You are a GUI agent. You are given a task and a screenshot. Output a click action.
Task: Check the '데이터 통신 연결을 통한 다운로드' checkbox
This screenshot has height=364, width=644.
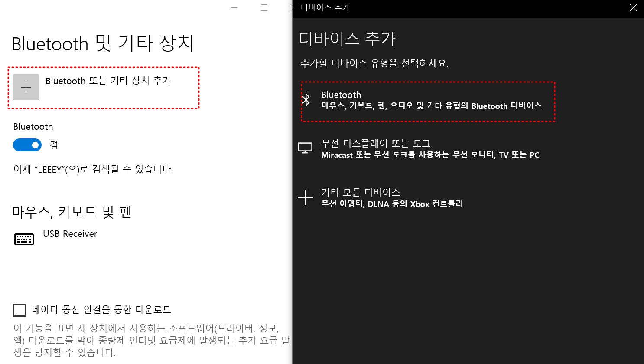click(x=20, y=310)
